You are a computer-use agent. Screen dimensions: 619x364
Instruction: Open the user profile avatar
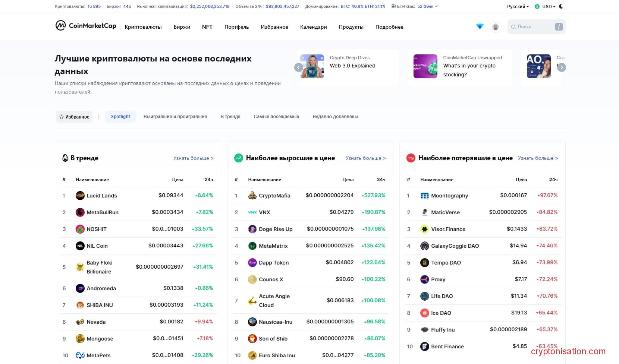coord(495,27)
